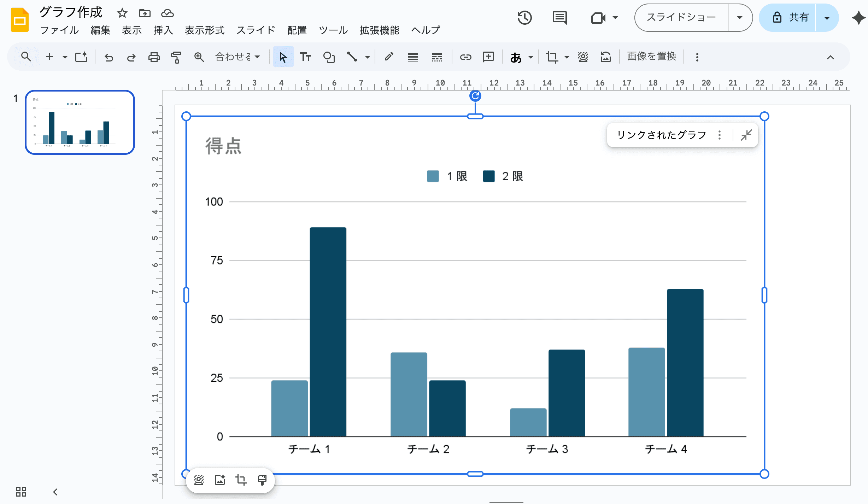Click the dark blue 2 限 legend swatch
Screen dimensions: 868x504
[x=489, y=176]
